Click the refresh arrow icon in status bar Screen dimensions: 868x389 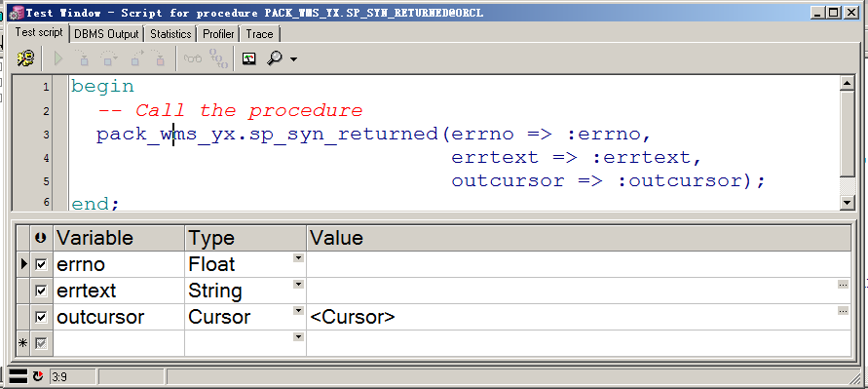pyautogui.click(x=38, y=376)
